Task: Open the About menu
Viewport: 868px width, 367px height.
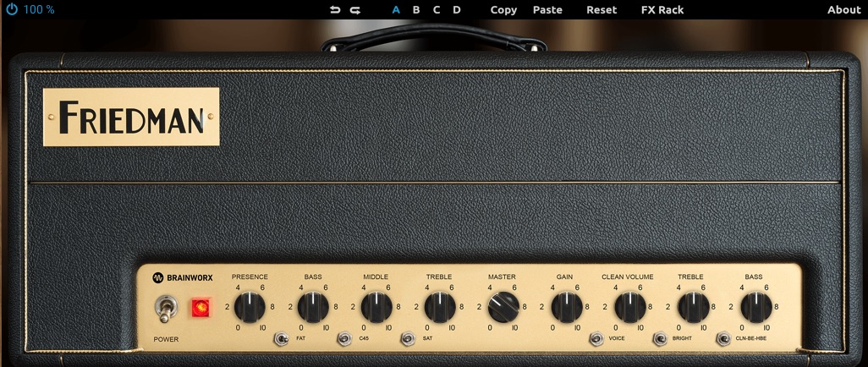Action: tap(844, 10)
